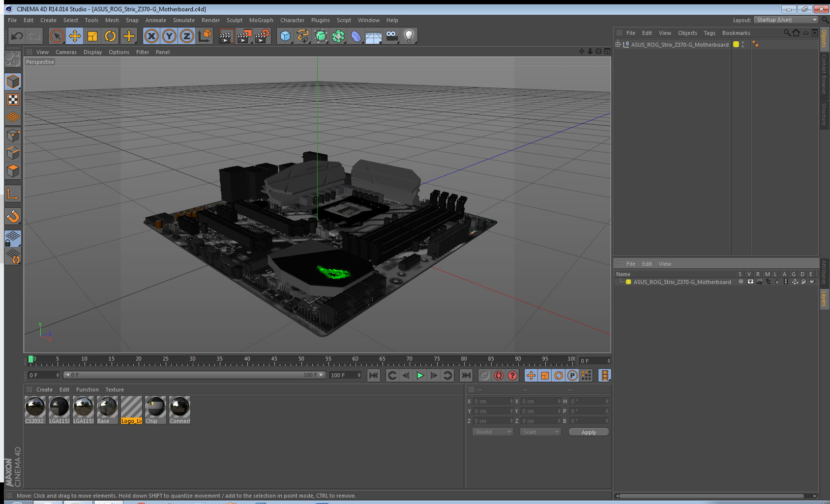The height and width of the screenshot is (504, 830).
Task: Select the Logo_Li material swatch
Action: coord(131,410)
